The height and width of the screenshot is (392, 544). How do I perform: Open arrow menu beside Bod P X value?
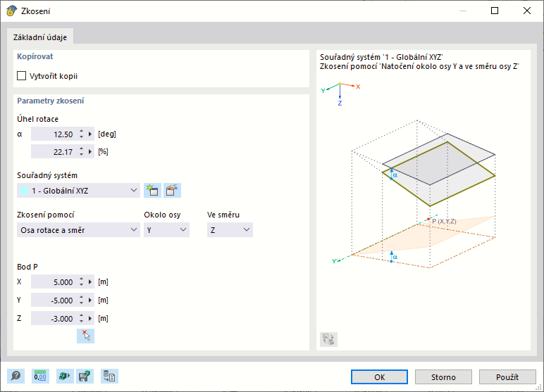coord(90,282)
